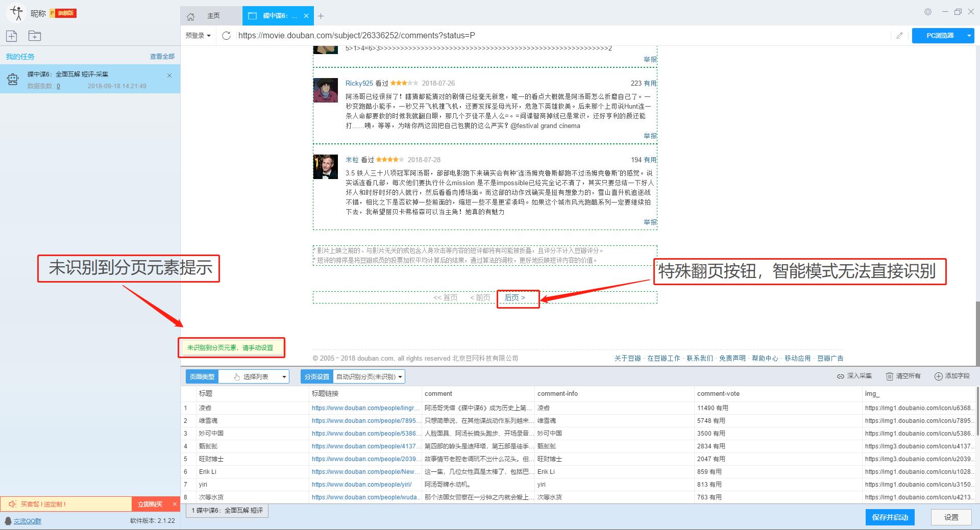Open the 预登录 dropdown
Image resolution: width=980 pixels, height=530 pixels.
point(198,35)
